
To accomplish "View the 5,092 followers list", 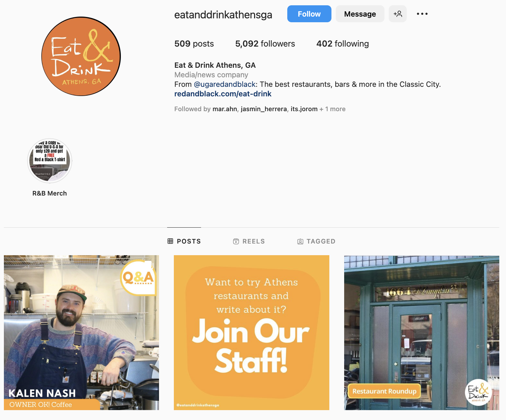I will pyautogui.click(x=265, y=44).
